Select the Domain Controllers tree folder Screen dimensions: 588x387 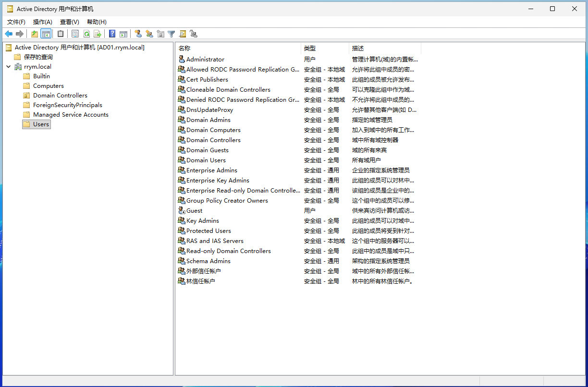[x=60, y=96]
